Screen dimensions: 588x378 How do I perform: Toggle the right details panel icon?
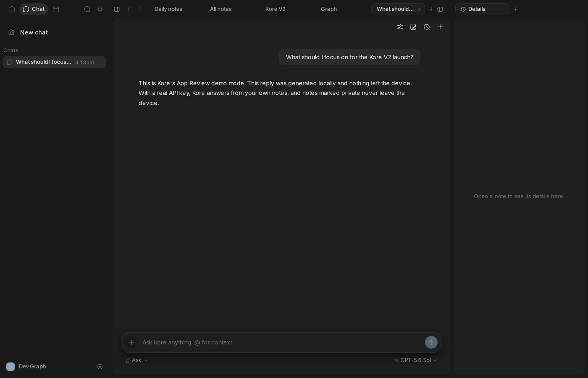coord(440,9)
